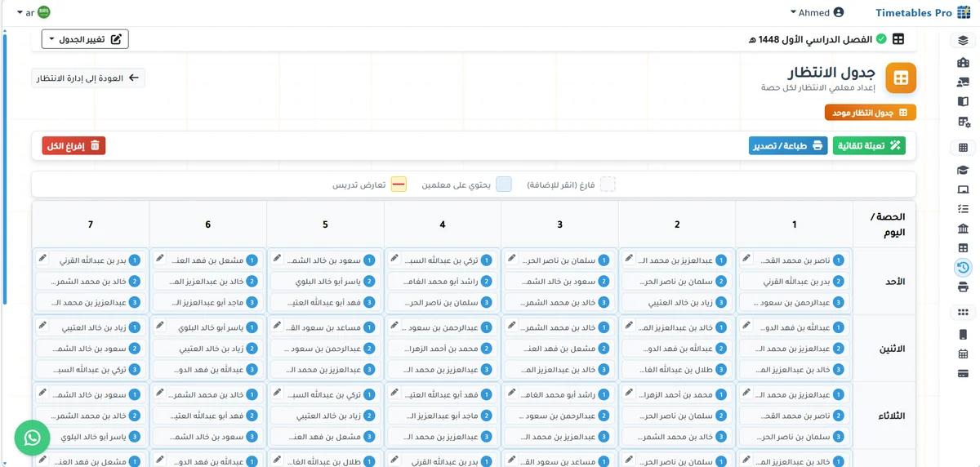Select teacher 3 طلال entry in الاثنين period 2

675,369
